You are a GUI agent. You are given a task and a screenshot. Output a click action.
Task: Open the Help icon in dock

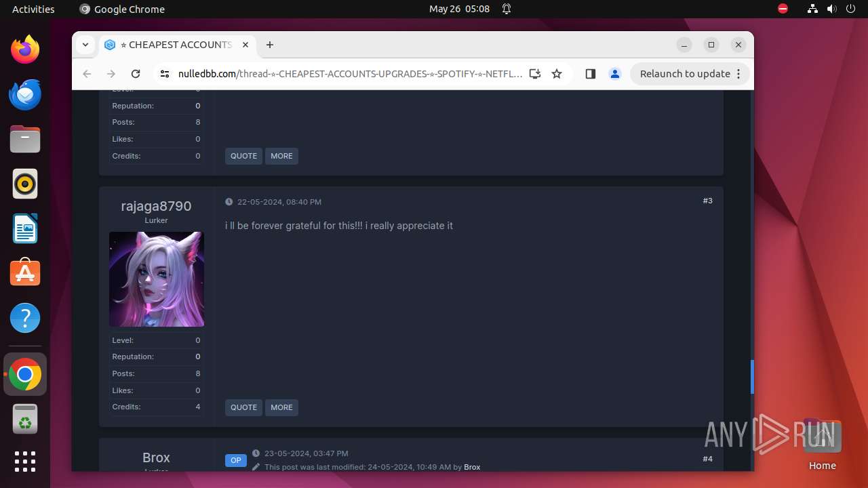tap(25, 318)
